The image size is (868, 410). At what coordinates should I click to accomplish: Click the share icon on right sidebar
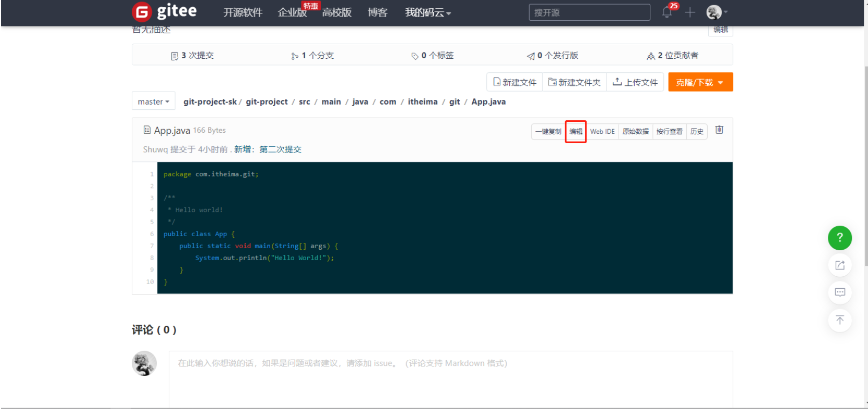[839, 265]
